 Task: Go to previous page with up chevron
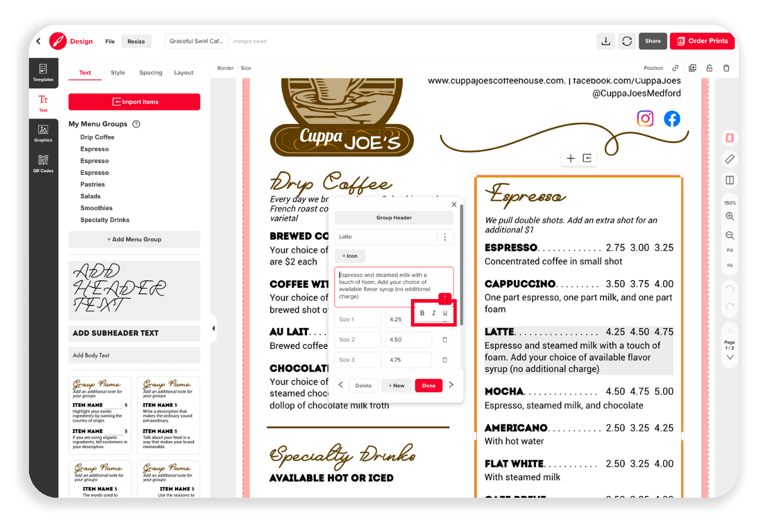(730, 331)
